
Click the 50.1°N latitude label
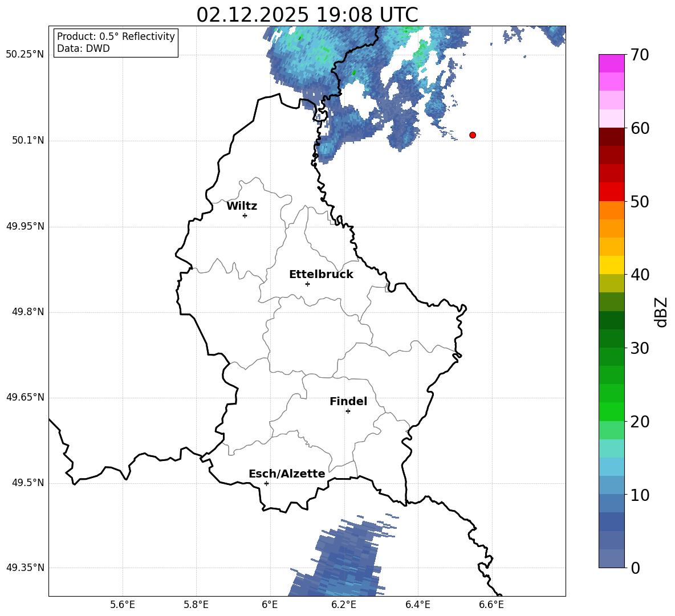pyautogui.click(x=28, y=141)
